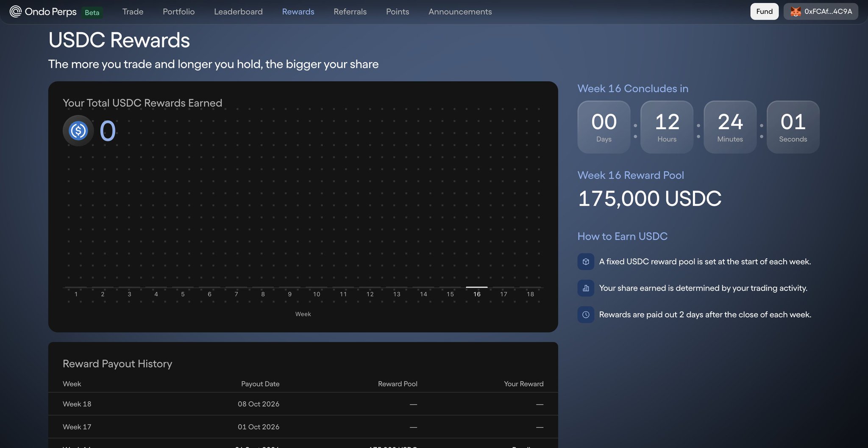Click the Minutes countdown tile
Screen dimensions: 868x448
pyautogui.click(x=730, y=127)
